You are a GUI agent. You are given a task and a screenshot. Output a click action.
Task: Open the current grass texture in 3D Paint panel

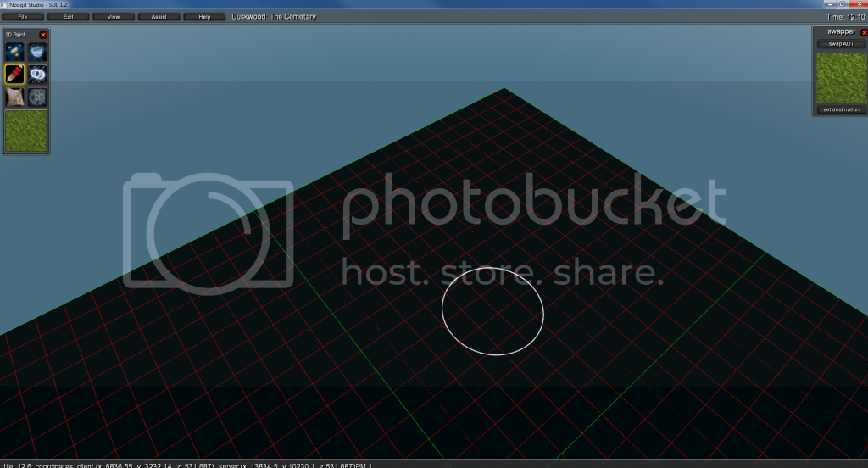pyautogui.click(x=26, y=131)
